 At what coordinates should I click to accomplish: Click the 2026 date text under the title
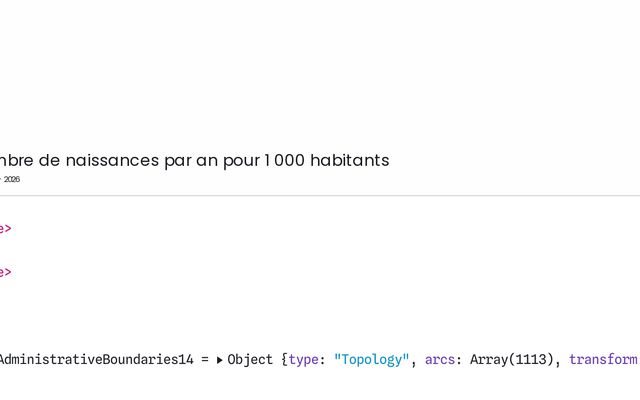pos(11,180)
